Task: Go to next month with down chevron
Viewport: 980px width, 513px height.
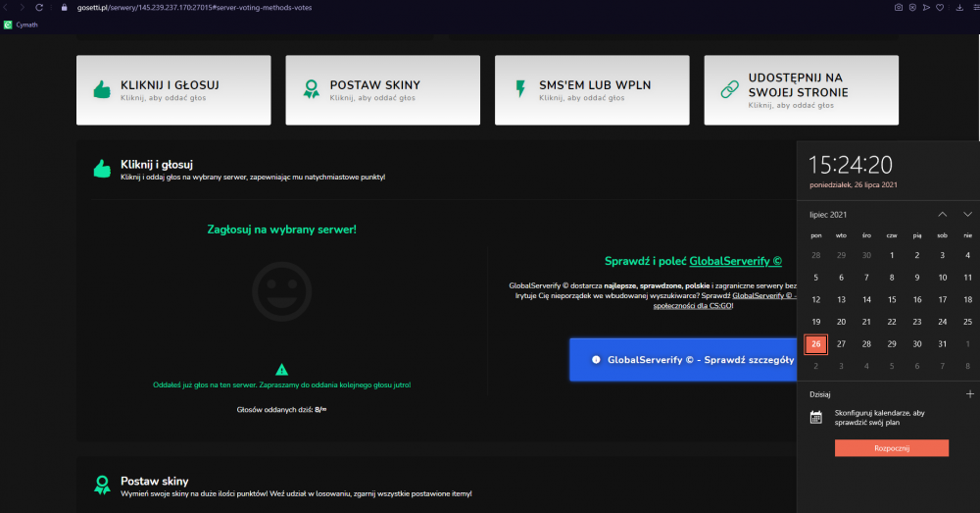Action: [x=967, y=215]
